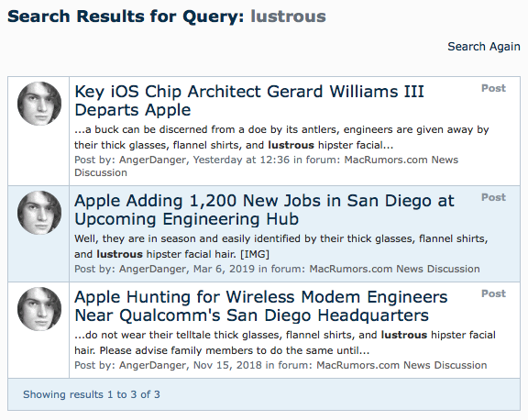Open 'Key iOS Chip Architect Gerard Williams III' result

pos(249,101)
